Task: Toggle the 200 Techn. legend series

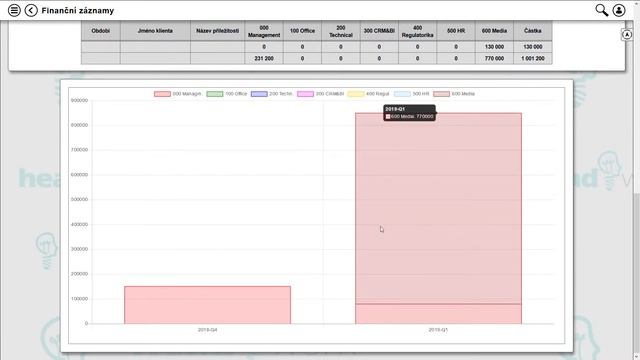Action: [x=272, y=94]
